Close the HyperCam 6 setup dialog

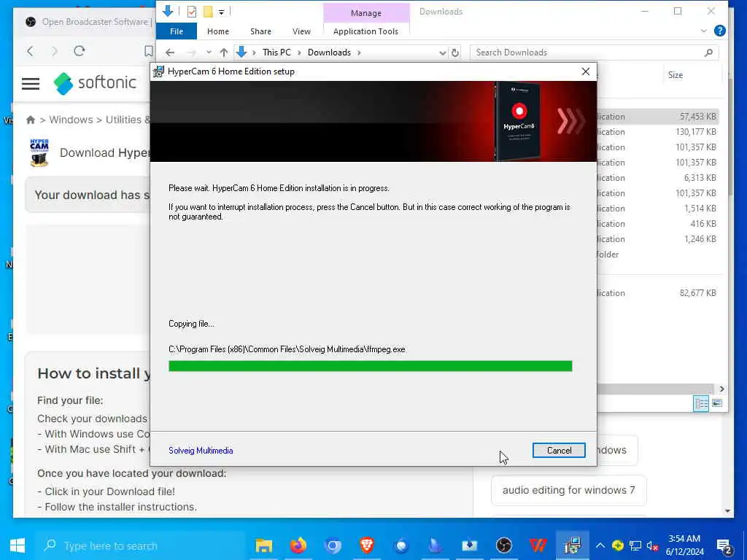tap(586, 71)
